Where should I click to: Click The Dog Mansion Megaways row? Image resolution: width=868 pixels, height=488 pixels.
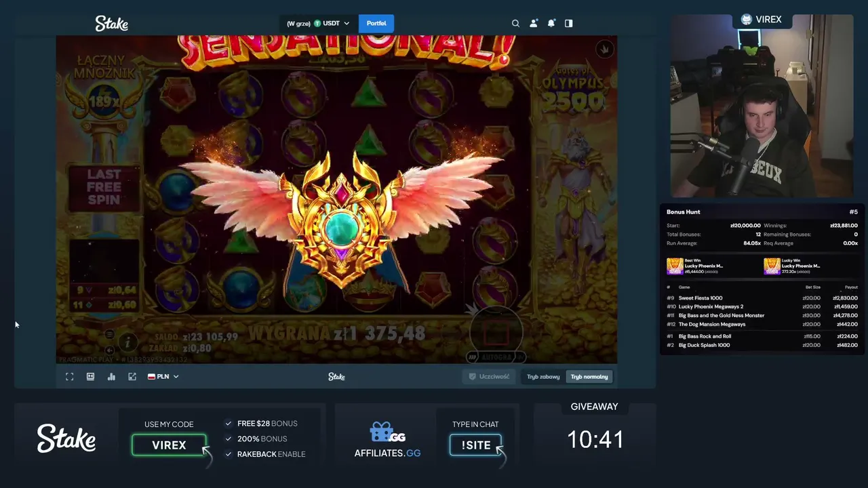click(762, 324)
